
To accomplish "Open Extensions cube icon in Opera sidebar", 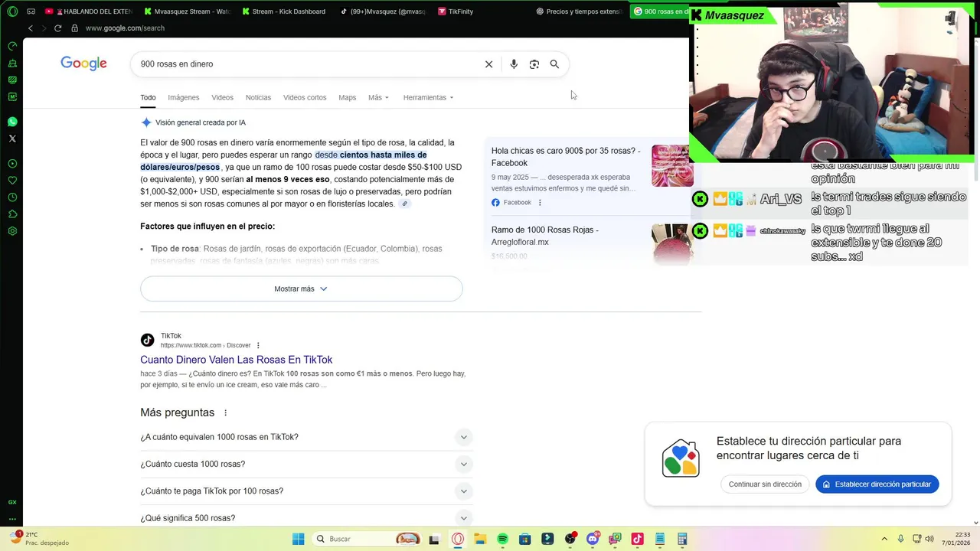I will [12, 214].
